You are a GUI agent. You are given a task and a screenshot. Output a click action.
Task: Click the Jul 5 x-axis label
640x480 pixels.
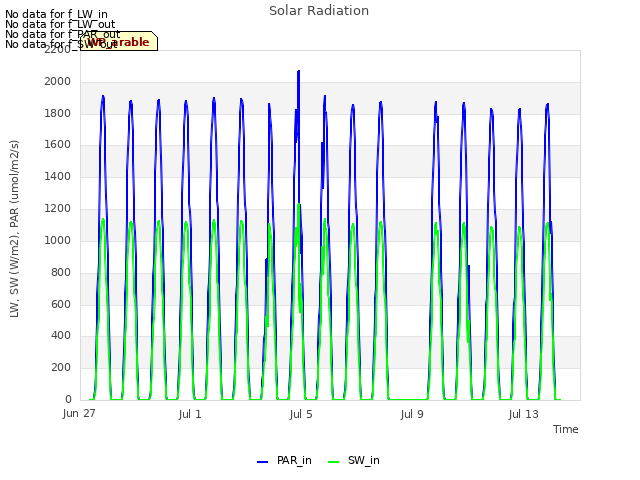pos(301,414)
